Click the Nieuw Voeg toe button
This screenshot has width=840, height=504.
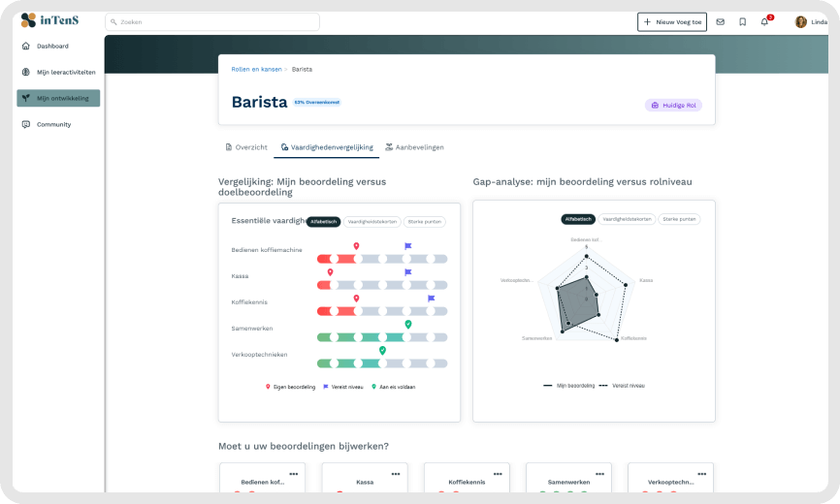671,21
